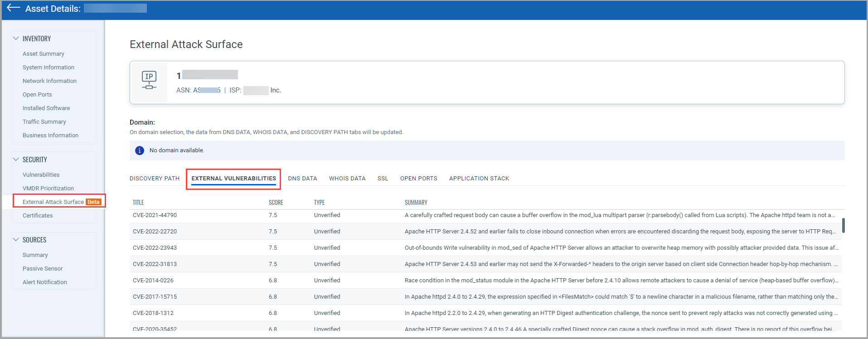View Certificates section
Viewport: 868px width, 339px height.
(38, 216)
